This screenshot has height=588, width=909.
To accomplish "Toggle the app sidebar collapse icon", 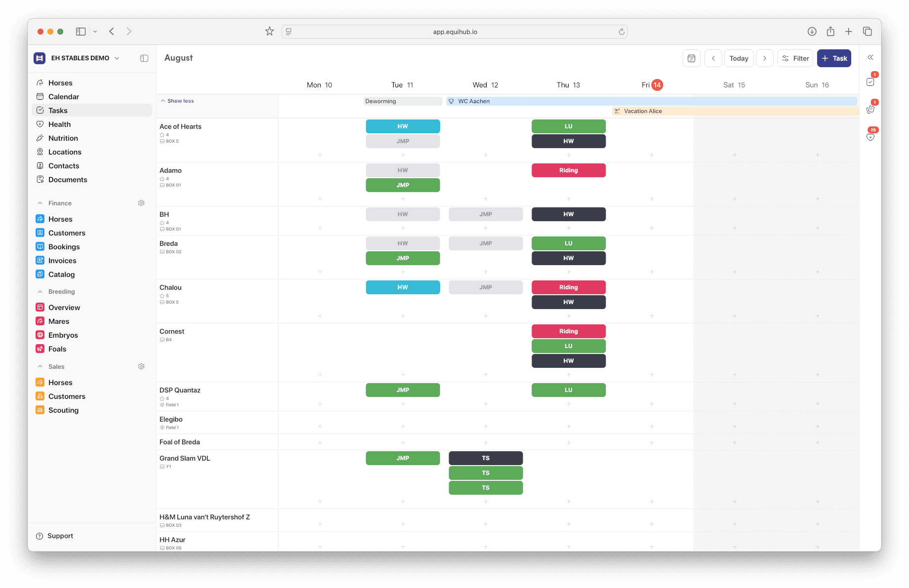I will pyautogui.click(x=144, y=58).
